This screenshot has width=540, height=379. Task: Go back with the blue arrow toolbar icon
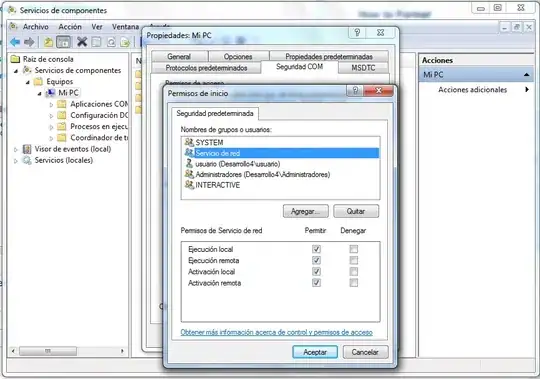pos(15,42)
